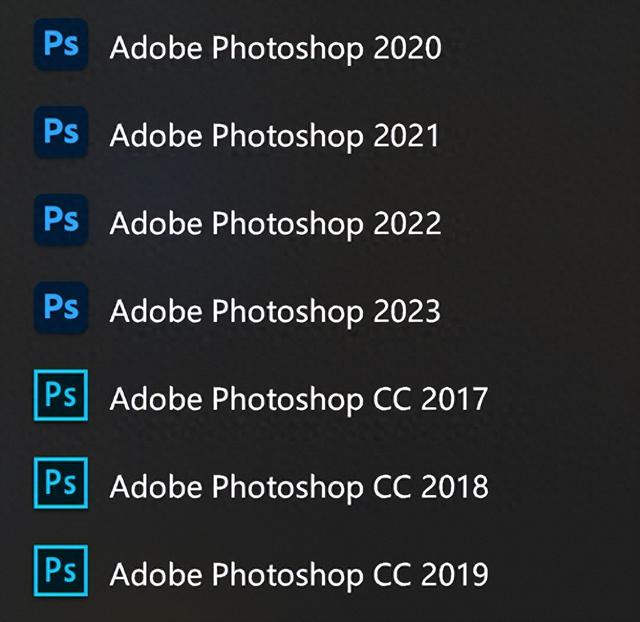Click the Adobe Photoshop 2020 Ps icon

(61, 47)
